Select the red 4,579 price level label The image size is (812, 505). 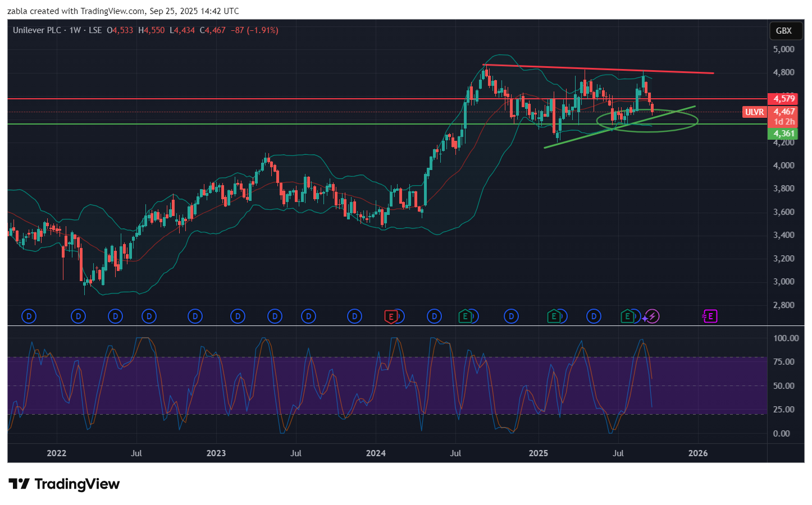784,99
